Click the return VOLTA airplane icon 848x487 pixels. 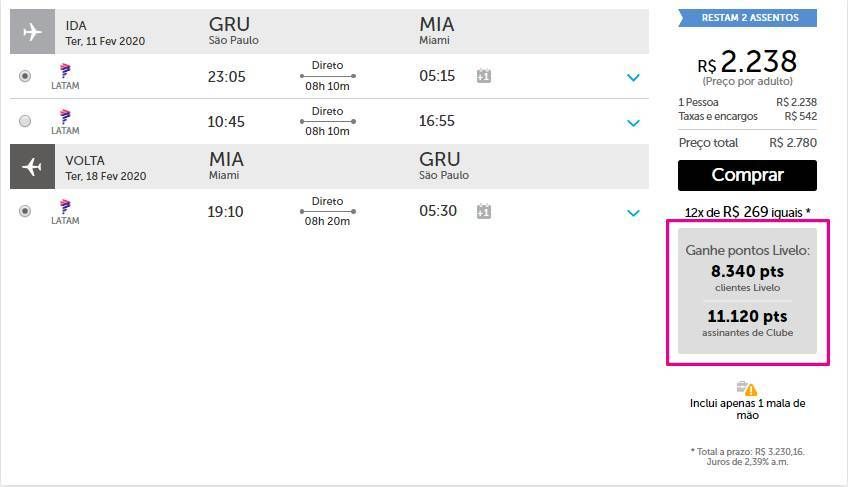pyautogui.click(x=32, y=166)
